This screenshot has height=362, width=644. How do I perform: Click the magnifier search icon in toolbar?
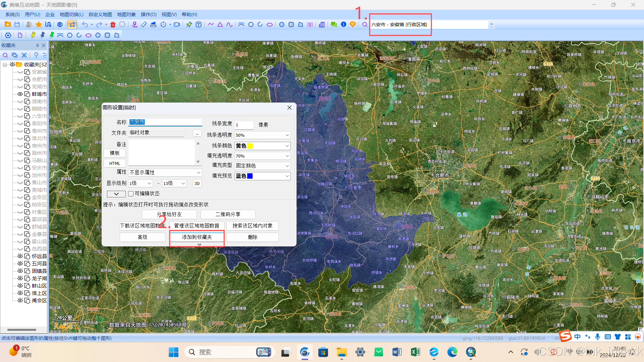click(365, 24)
